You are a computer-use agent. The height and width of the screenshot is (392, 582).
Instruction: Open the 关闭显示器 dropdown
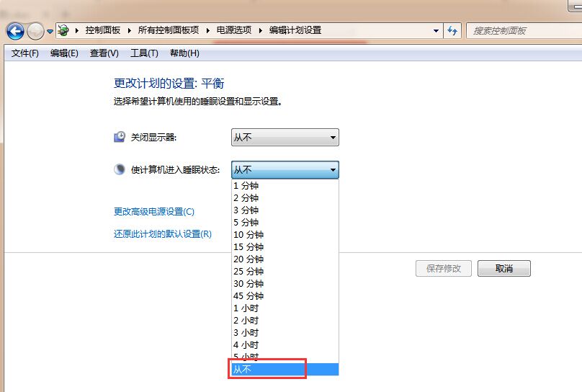[285, 138]
